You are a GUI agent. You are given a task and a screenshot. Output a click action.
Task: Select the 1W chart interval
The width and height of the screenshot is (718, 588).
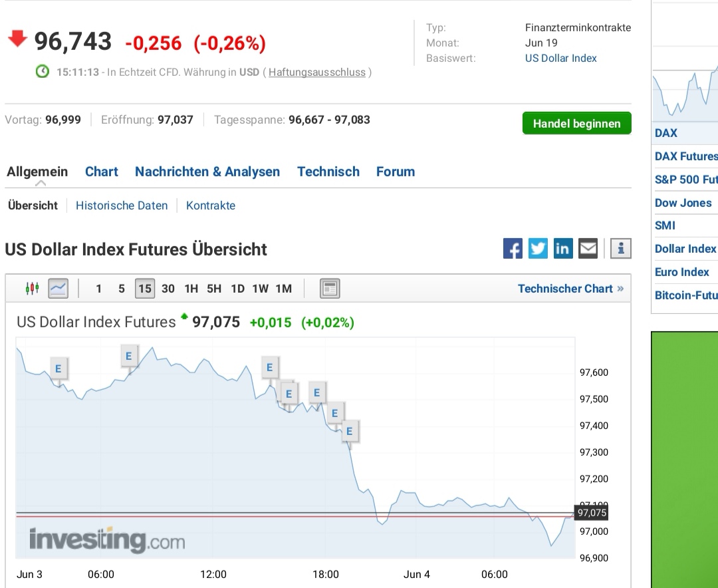pos(260,289)
